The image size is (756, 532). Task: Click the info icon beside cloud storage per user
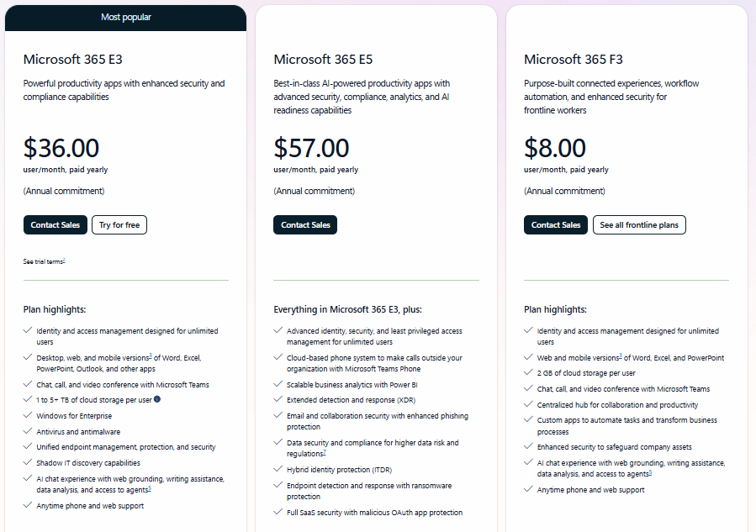[x=157, y=399]
